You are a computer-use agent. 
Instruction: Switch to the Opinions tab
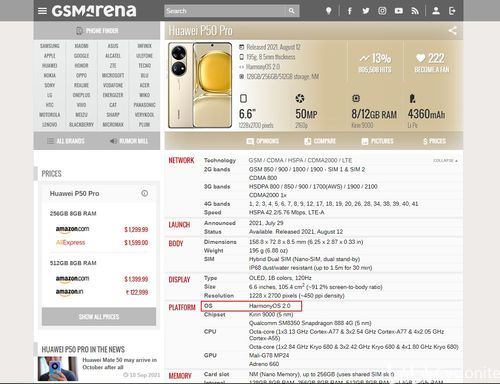pyautogui.click(x=262, y=141)
